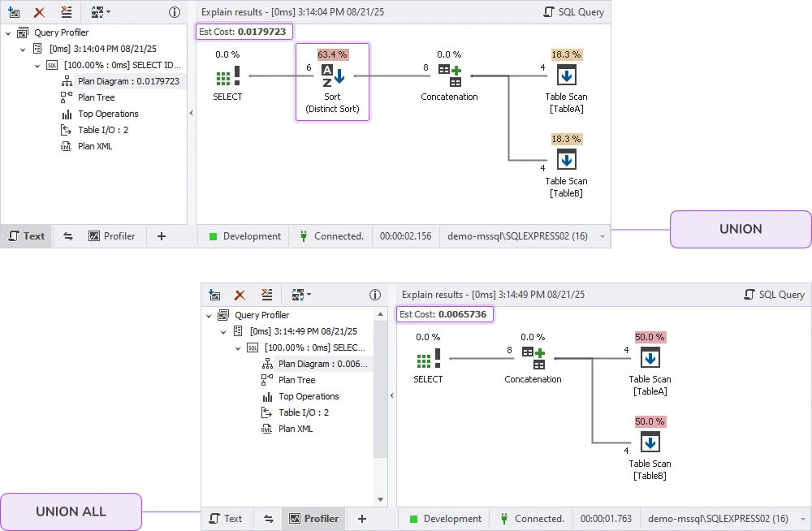
Task: Open the compare results dropdown in the UNION window toolbar
Action: 101,12
